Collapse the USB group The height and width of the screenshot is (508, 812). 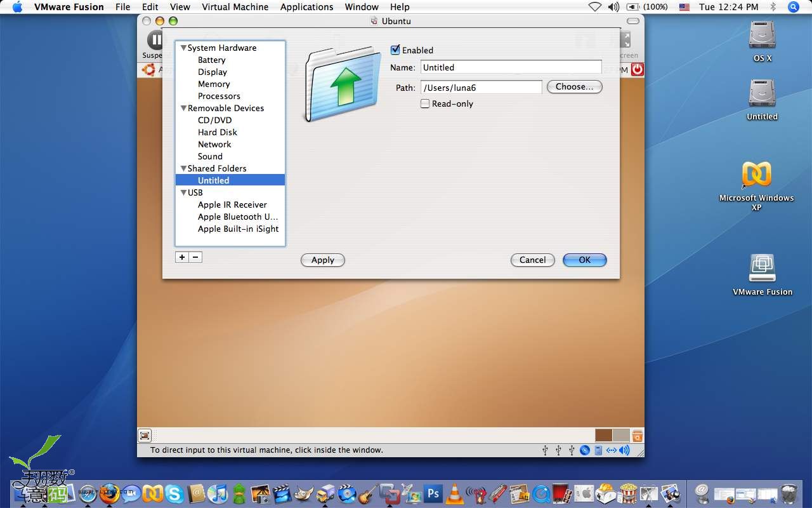[x=183, y=192]
